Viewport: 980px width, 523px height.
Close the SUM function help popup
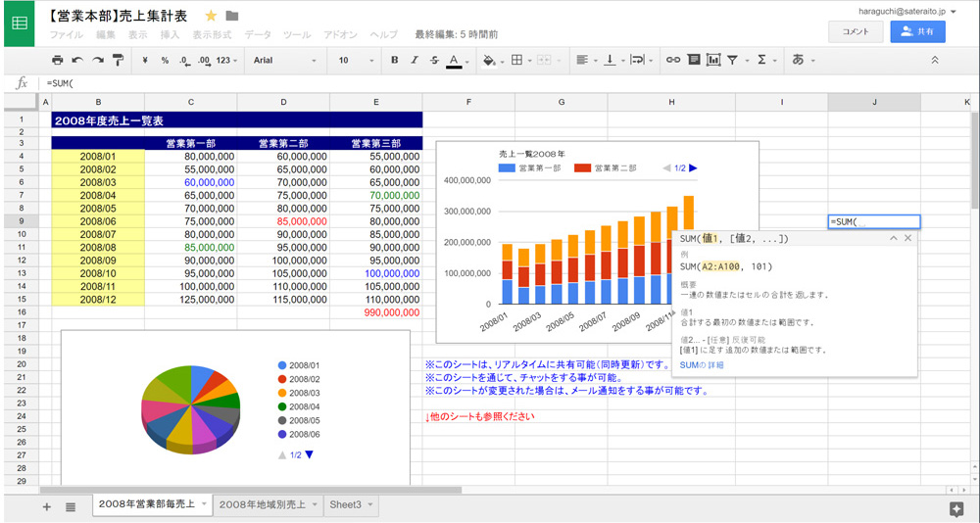coord(907,238)
